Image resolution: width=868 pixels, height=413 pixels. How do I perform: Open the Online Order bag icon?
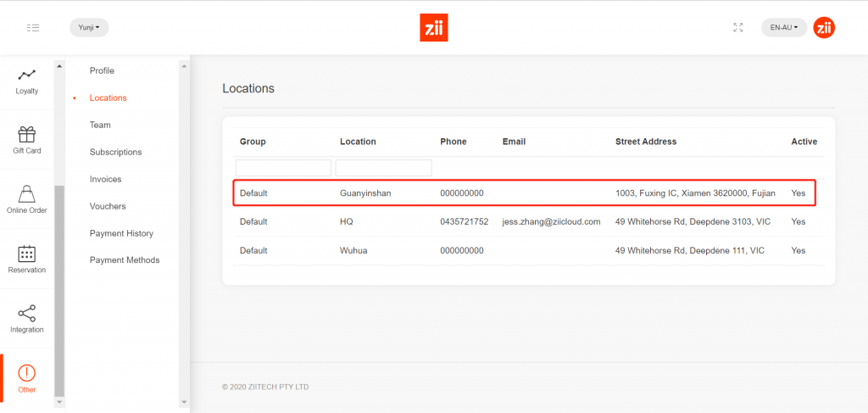point(27,193)
